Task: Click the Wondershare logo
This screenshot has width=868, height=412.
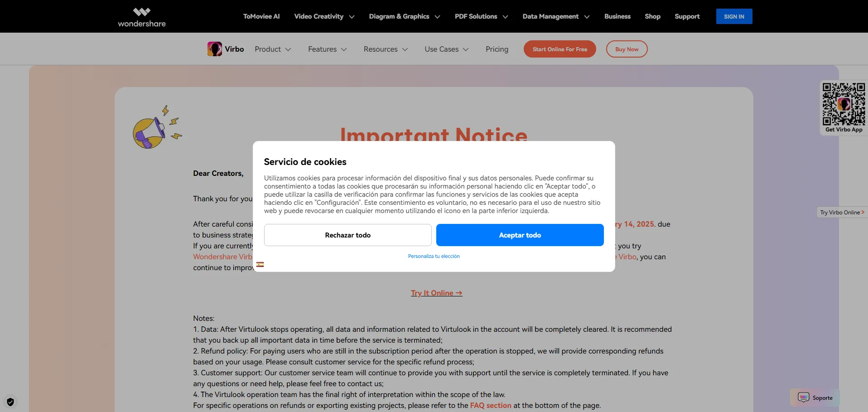Action: point(142,17)
